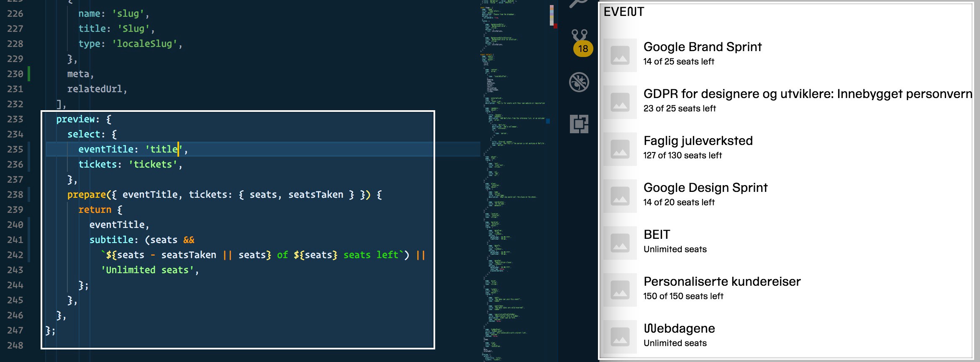The image size is (980, 362).
Task: Click the 'select: {' code line
Action: point(92,134)
